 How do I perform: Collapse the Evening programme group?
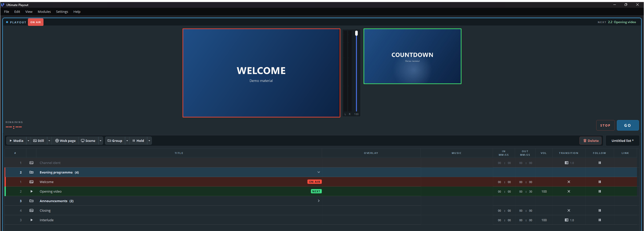[319, 172]
